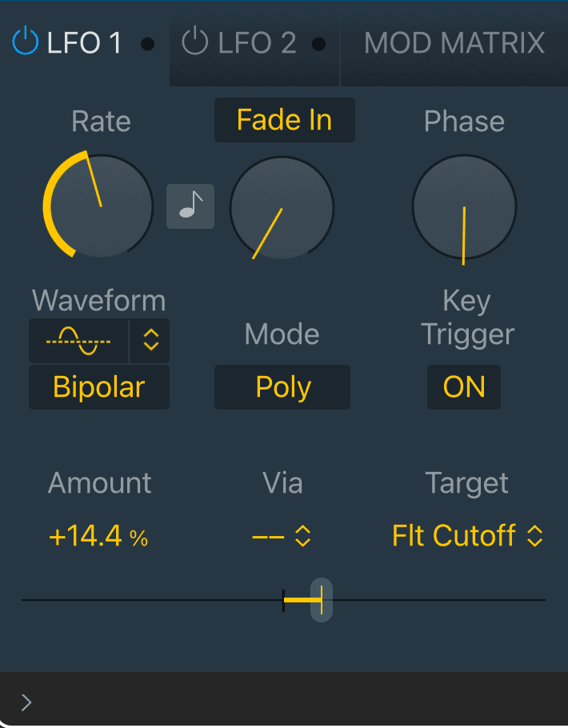Click the Fade In button

285,120
